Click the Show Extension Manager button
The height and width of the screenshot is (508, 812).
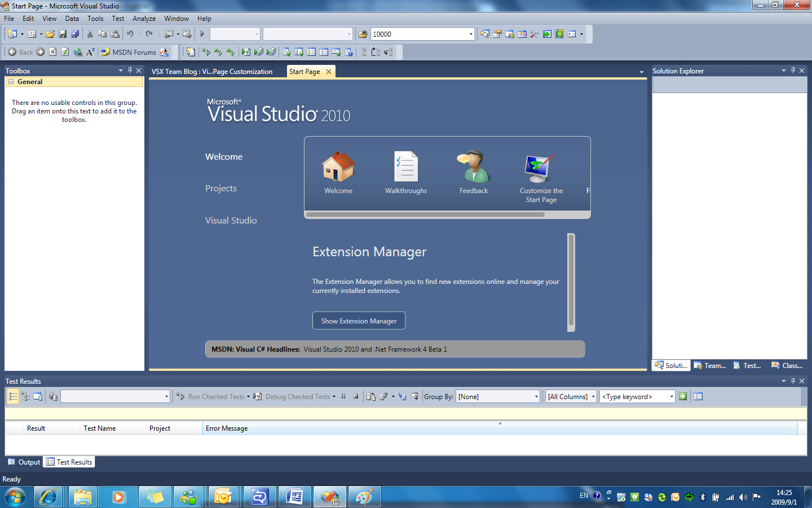tap(359, 321)
